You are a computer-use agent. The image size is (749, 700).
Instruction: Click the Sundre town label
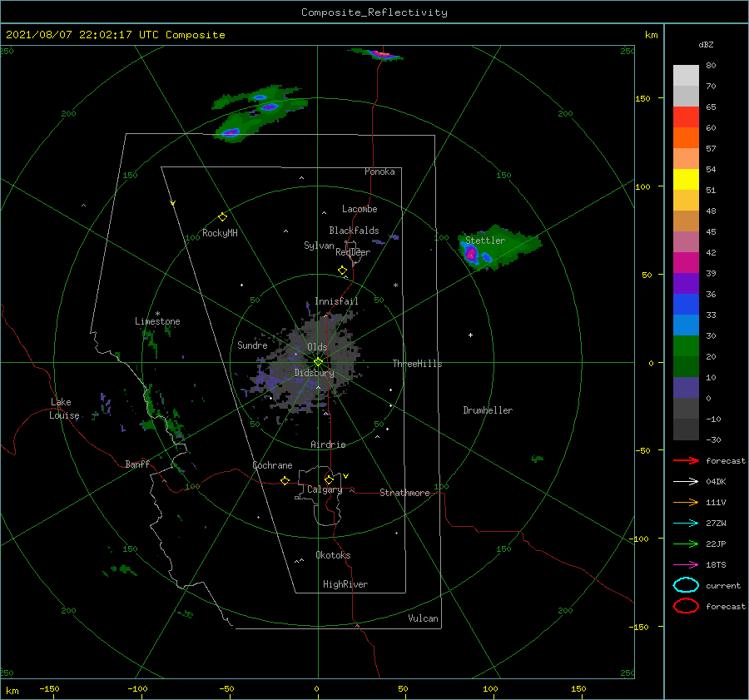coord(252,345)
